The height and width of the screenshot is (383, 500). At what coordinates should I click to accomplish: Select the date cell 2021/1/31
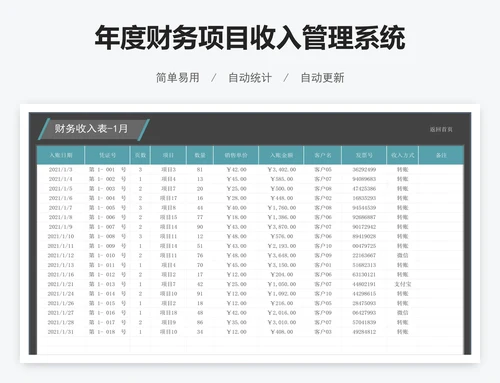click(x=61, y=332)
